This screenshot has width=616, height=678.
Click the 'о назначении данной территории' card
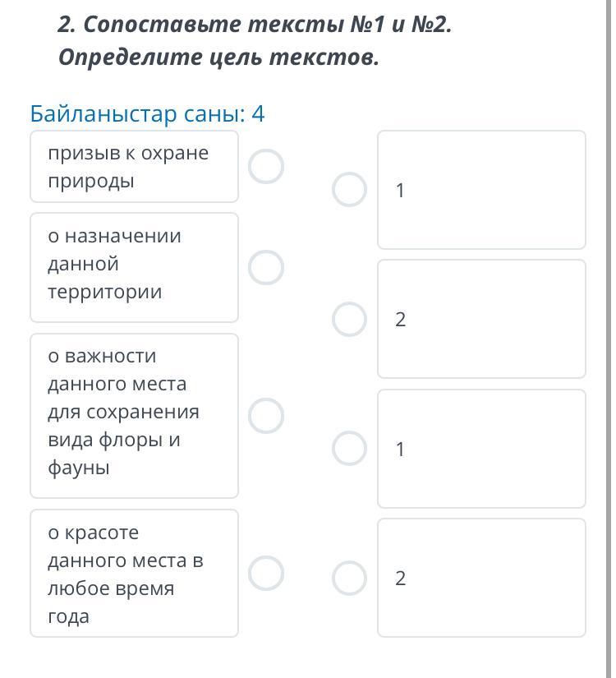tap(134, 267)
